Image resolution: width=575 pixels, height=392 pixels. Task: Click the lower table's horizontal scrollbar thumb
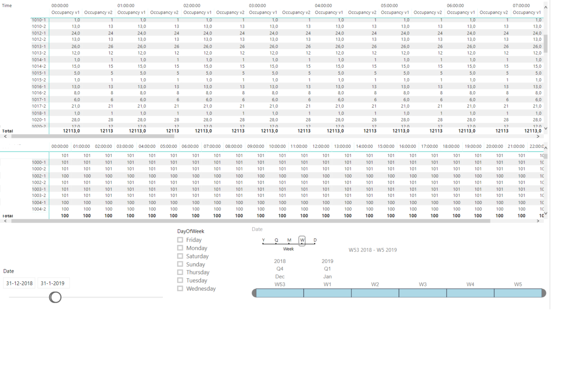coord(251,221)
